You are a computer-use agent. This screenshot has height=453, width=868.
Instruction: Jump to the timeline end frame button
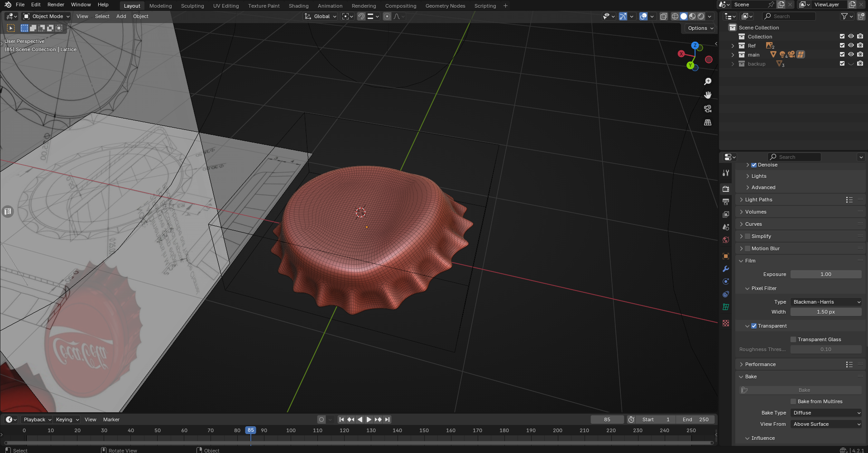[387, 420]
